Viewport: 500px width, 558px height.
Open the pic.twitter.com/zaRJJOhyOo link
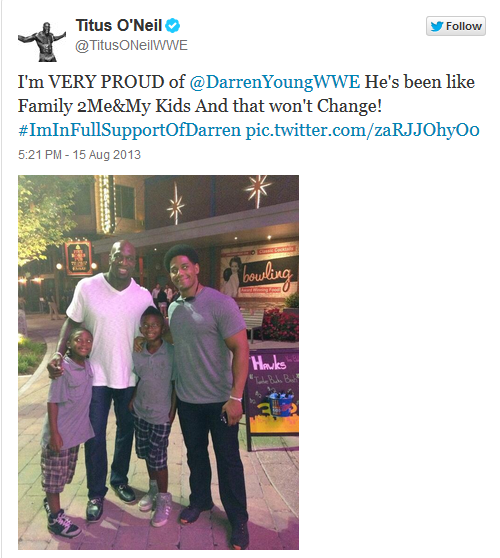(x=362, y=130)
